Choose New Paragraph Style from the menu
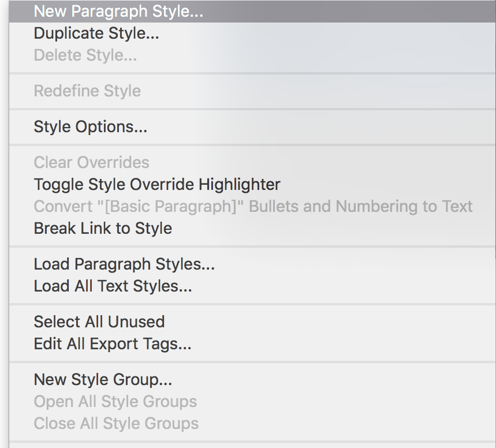Viewport: 496px width, 448px height. pyautogui.click(x=118, y=11)
